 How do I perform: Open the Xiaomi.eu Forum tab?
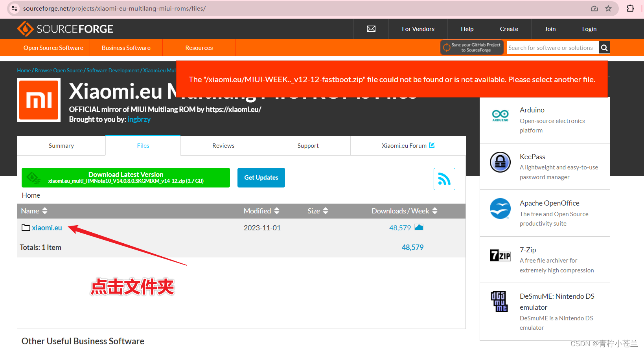tap(408, 146)
